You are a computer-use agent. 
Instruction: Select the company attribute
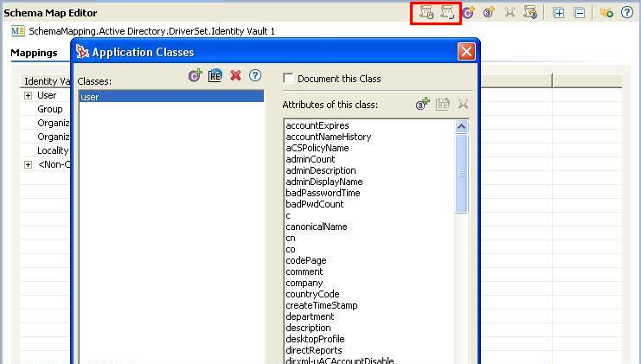(x=304, y=283)
